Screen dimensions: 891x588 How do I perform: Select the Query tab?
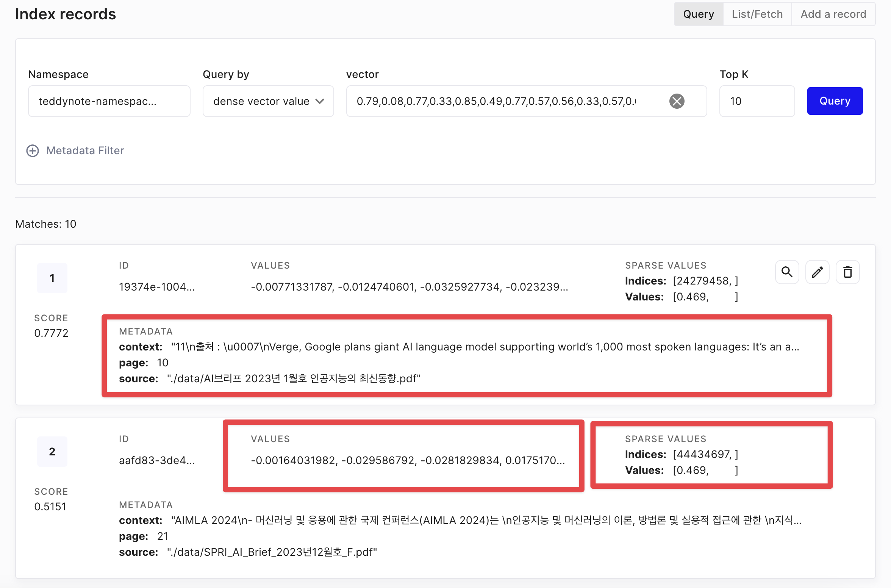[x=698, y=14]
